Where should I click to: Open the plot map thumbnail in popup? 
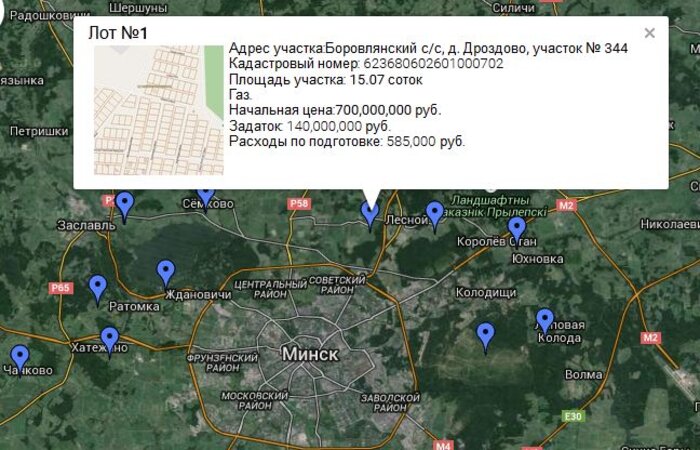[158, 110]
